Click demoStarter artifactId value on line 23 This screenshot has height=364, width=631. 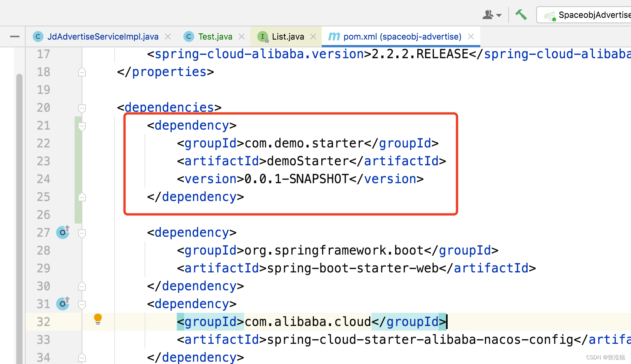(308, 161)
